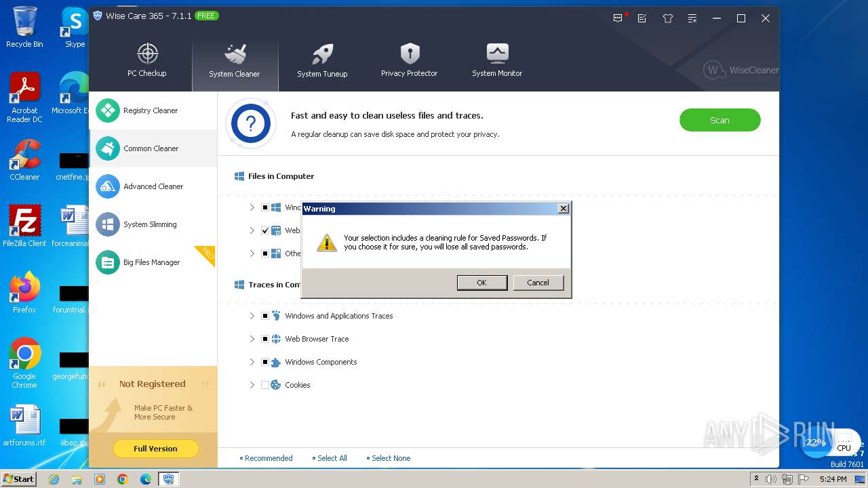The image size is (868, 488).
Task: Close the Warning dialog with X
Action: click(x=563, y=209)
